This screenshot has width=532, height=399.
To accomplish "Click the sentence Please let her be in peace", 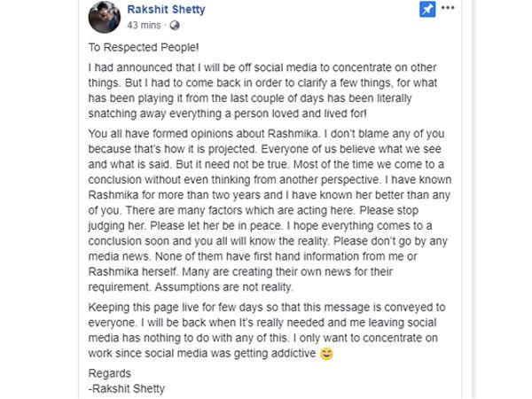I will point(215,225).
